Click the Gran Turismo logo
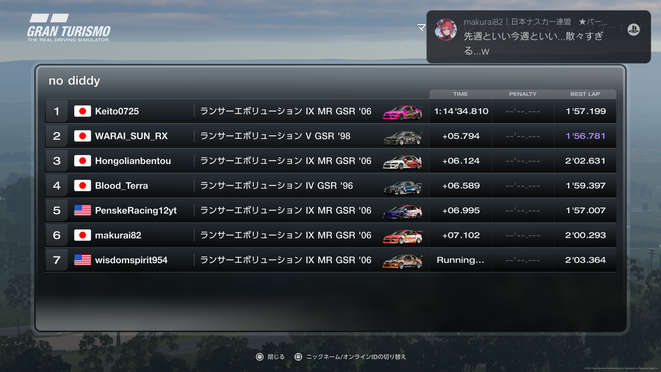This screenshot has height=372, width=661. pos(69,28)
